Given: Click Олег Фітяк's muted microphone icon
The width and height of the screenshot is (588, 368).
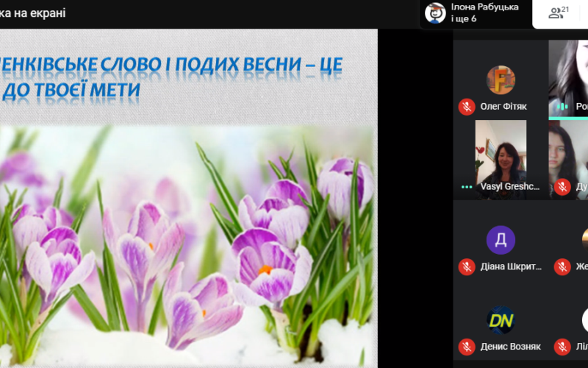Looking at the screenshot, I should [466, 107].
